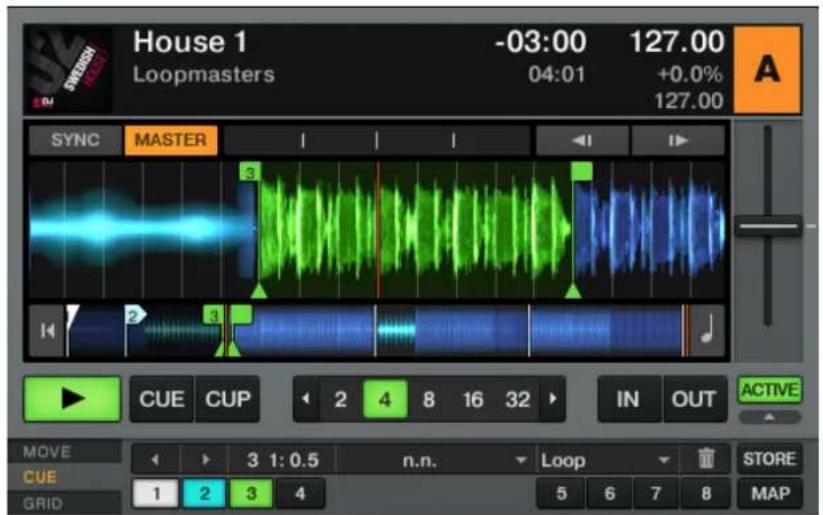Select empty hotcue slot 6
The image size is (823, 515).
click(x=609, y=493)
